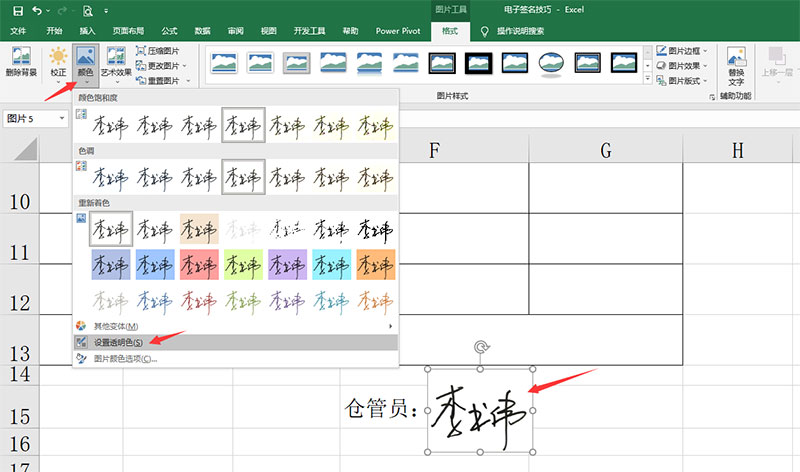Open the Name Box dropdown showing 图片 5
800x472 pixels.
click(62, 118)
